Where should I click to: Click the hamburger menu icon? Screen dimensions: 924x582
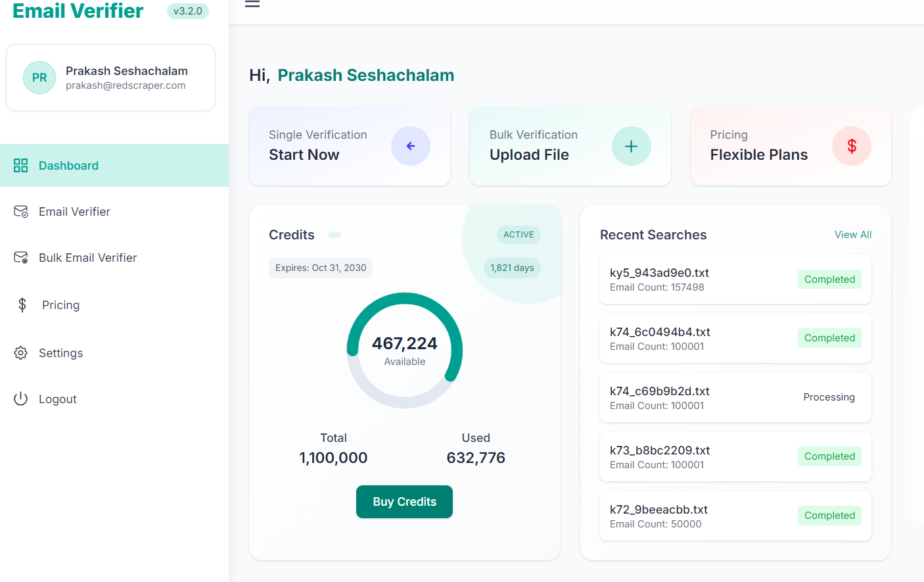click(x=252, y=4)
